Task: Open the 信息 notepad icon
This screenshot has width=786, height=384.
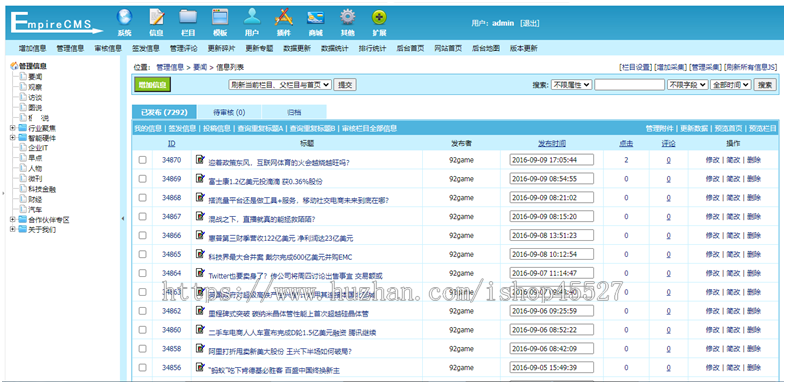Action: [x=156, y=18]
